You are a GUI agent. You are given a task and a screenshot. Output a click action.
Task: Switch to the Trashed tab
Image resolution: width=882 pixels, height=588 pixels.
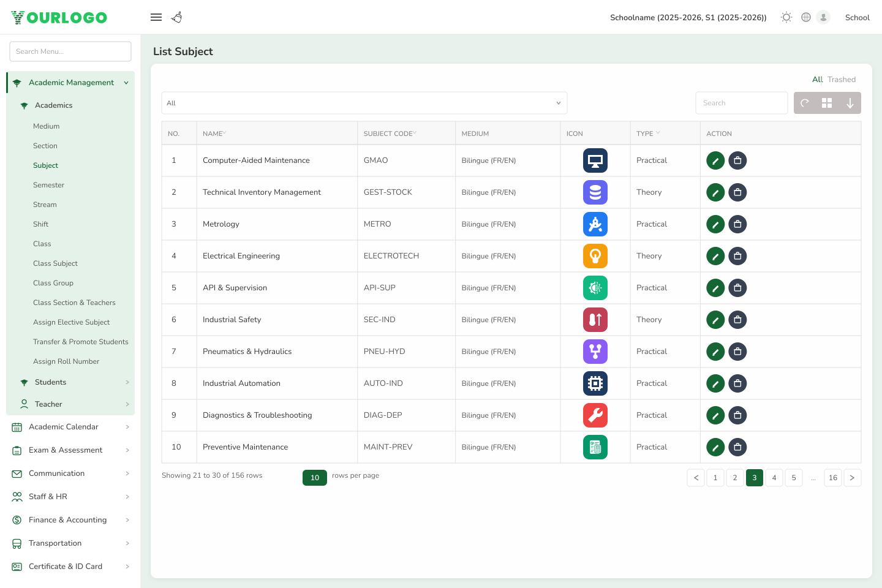(x=842, y=80)
